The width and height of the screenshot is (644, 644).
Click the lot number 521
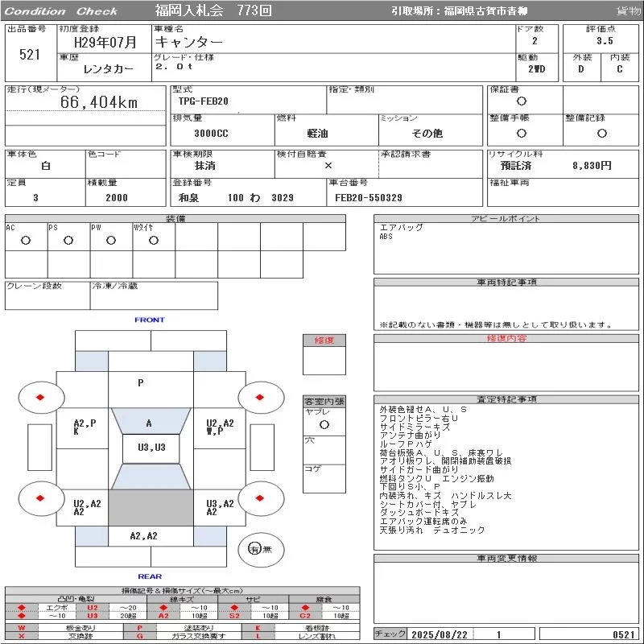(x=30, y=55)
